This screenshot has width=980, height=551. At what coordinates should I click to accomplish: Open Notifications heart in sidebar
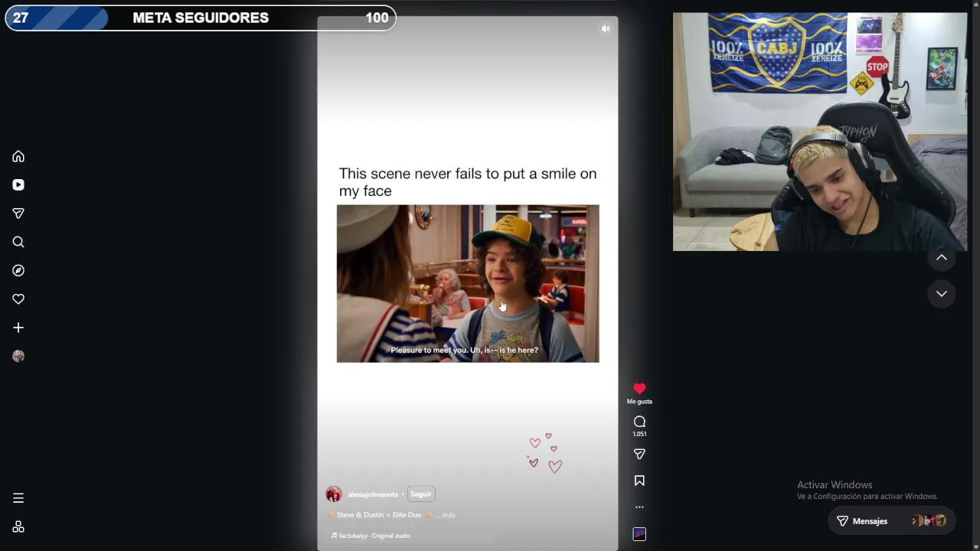point(18,299)
